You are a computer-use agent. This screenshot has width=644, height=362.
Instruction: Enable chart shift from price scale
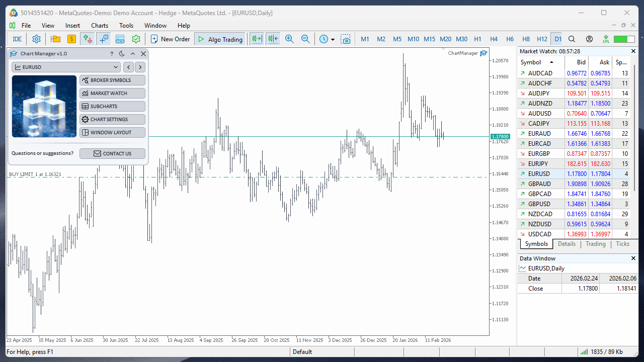(x=272, y=39)
